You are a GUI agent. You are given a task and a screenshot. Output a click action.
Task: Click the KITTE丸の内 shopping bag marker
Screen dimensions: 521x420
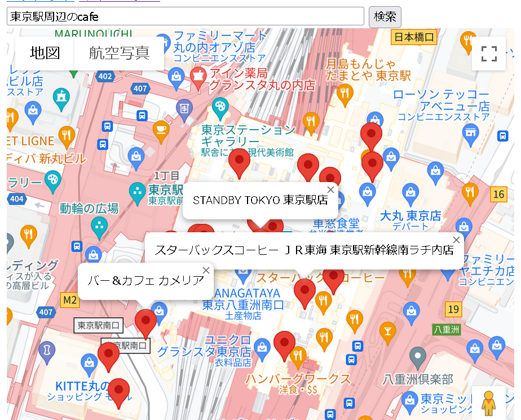tap(89, 364)
